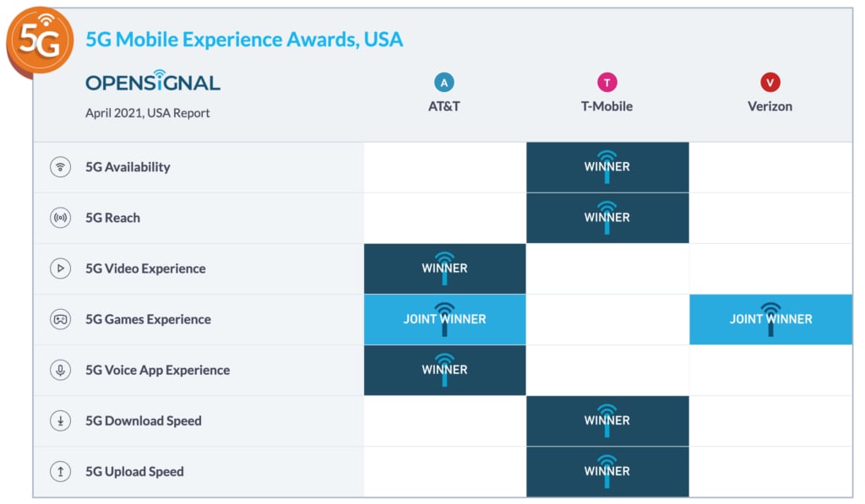
Task: Click AT&T's Joint Winner games cell
Action: click(444, 319)
